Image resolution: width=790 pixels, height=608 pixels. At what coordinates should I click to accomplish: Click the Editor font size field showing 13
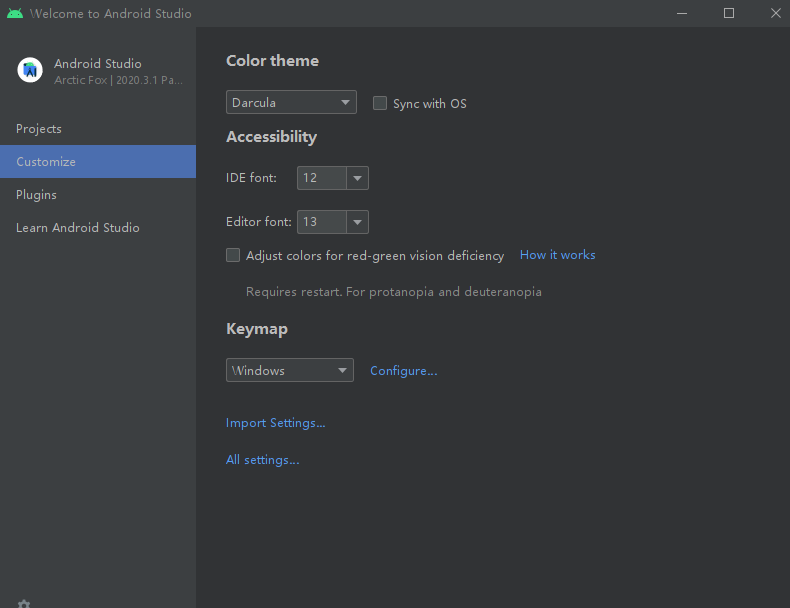click(322, 222)
